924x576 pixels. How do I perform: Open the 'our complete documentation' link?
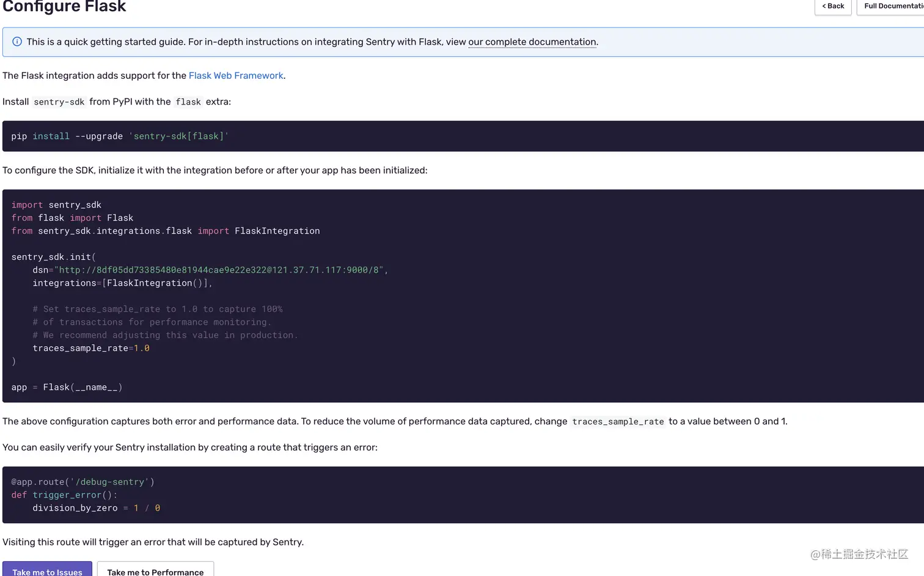[x=532, y=42]
